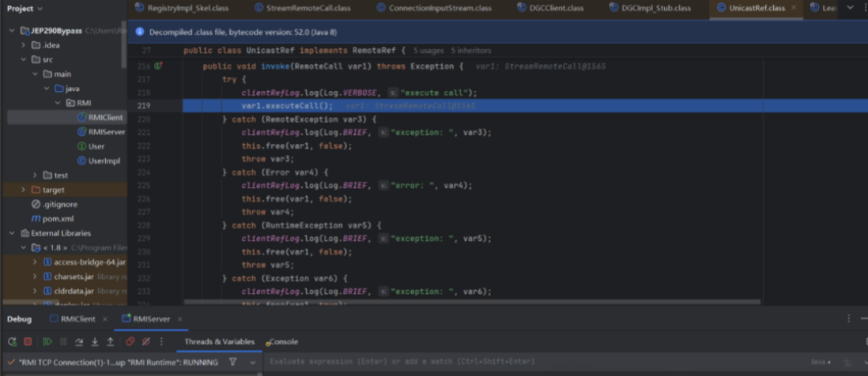Click the '5 usages' hint
868x376 pixels.
point(428,51)
